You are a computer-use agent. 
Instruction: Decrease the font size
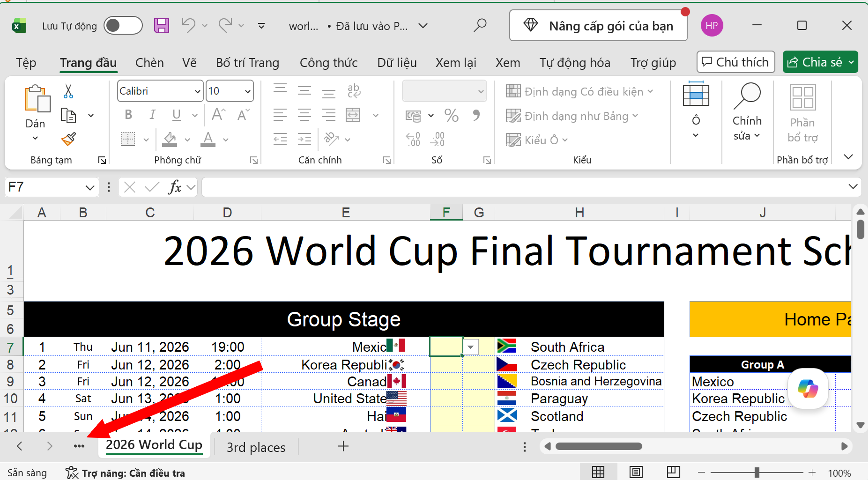click(x=244, y=115)
